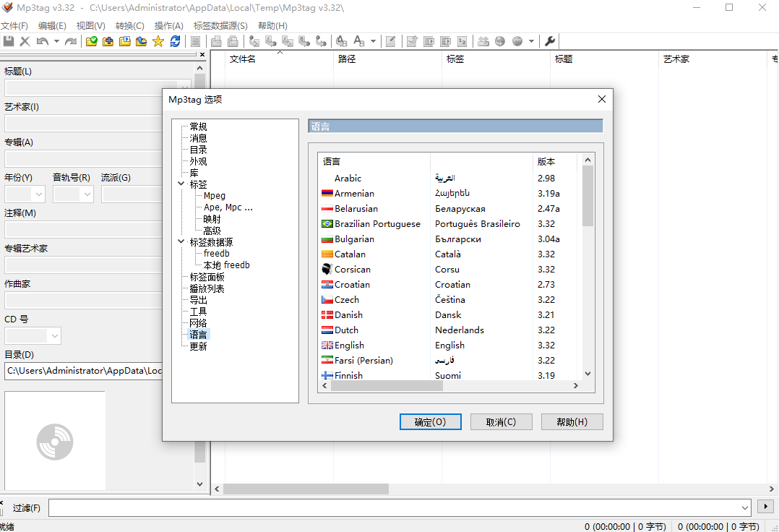
Task: Click the Remove tag X icon in toolbar
Action: 25,41
